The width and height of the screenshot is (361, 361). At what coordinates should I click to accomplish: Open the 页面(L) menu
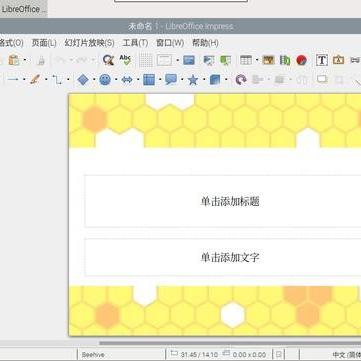(x=44, y=43)
